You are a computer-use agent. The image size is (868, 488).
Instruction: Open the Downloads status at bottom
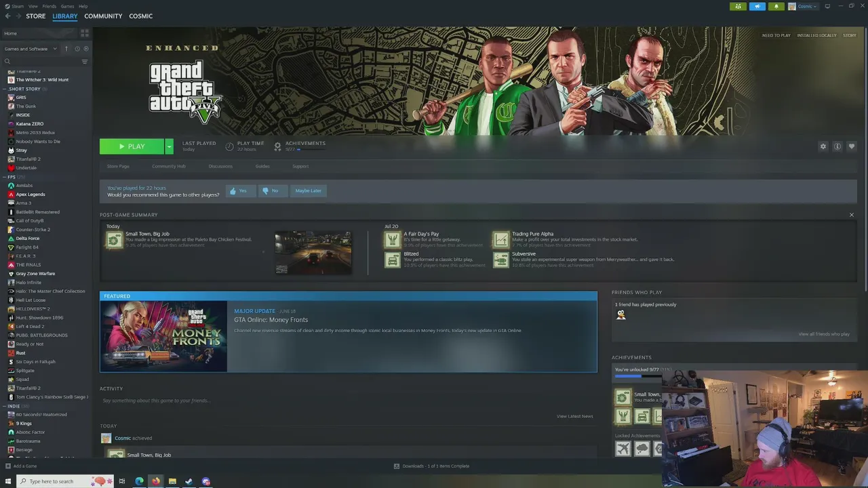point(432,466)
